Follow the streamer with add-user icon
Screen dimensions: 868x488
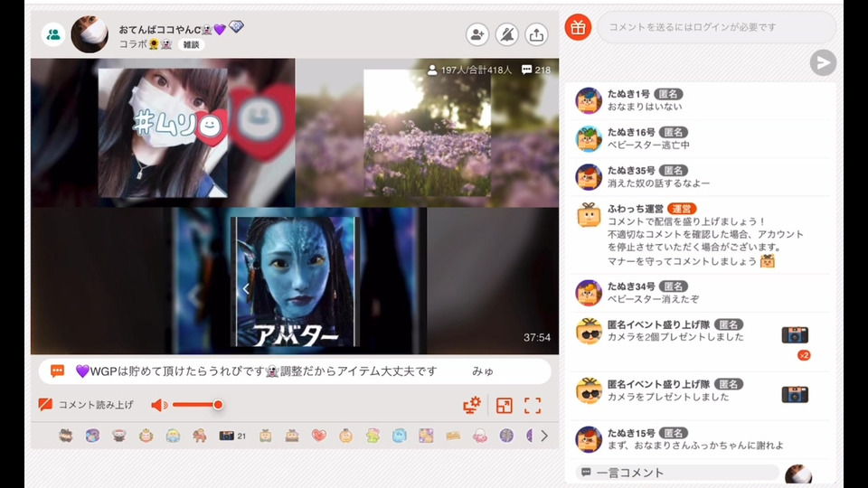point(477,34)
